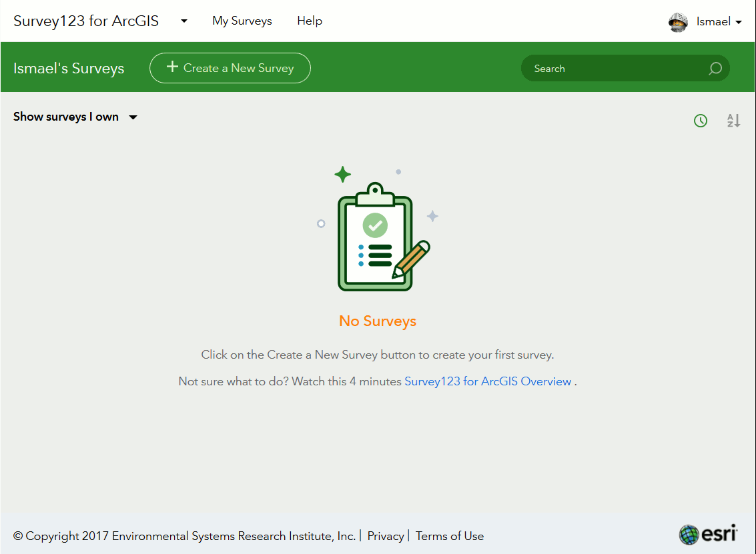This screenshot has height=554, width=756.
Task: Click the No Surveys clipboard illustration
Action: coord(377,229)
